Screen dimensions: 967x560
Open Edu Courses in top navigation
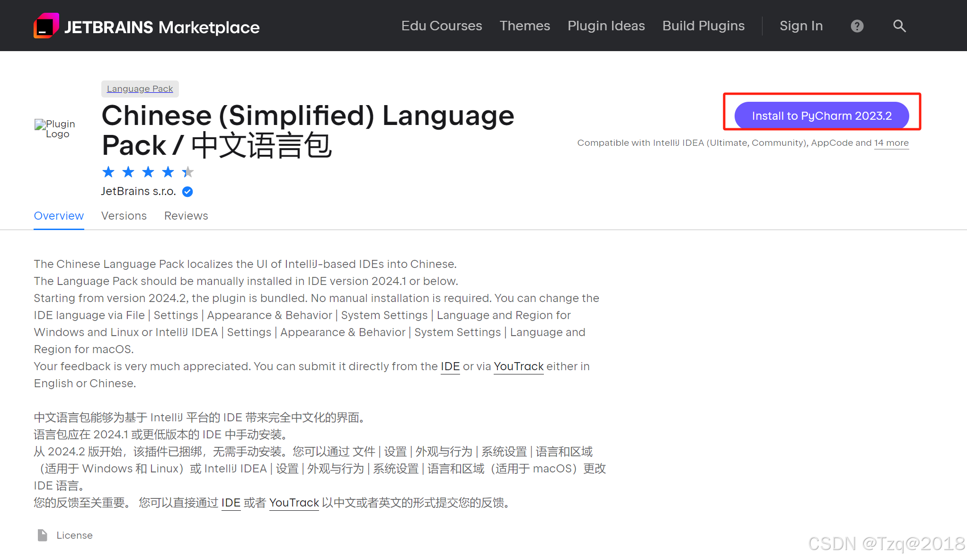pos(442,26)
